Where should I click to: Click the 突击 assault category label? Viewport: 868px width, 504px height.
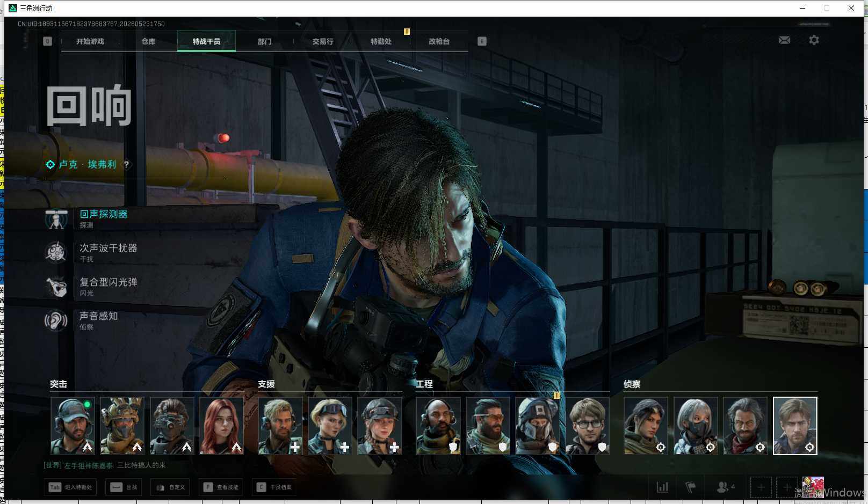pos(59,384)
